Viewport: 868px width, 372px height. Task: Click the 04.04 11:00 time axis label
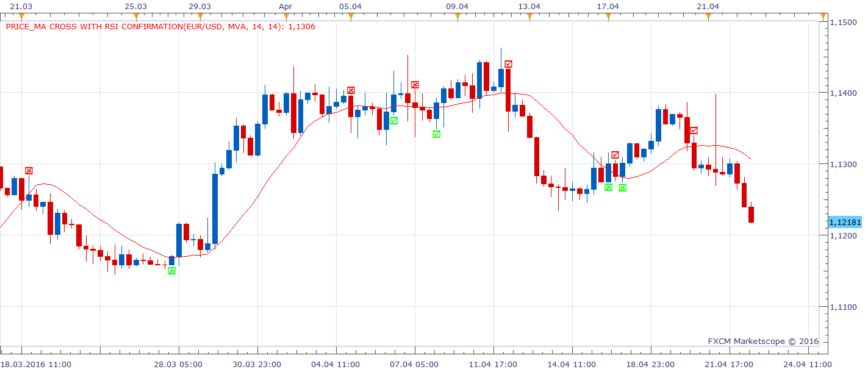coord(335,365)
